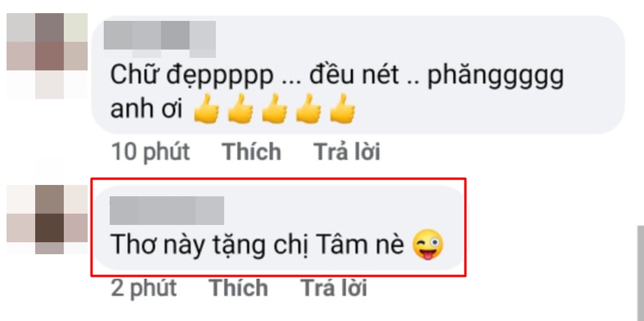Open the blurred name above "Chữ đẹppppp"
This screenshot has width=644, height=321.
(160, 39)
